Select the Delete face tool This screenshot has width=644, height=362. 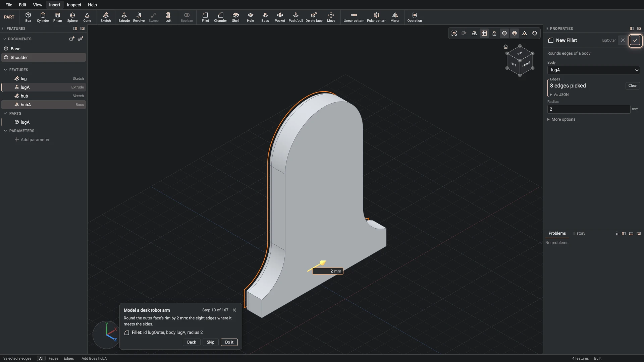314,17
